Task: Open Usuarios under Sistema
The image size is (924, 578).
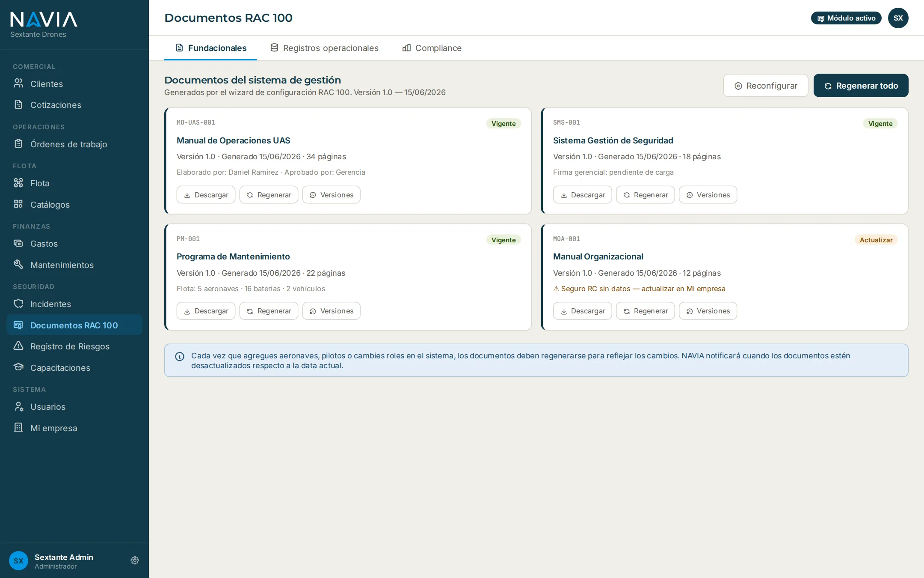Action: click(74, 407)
